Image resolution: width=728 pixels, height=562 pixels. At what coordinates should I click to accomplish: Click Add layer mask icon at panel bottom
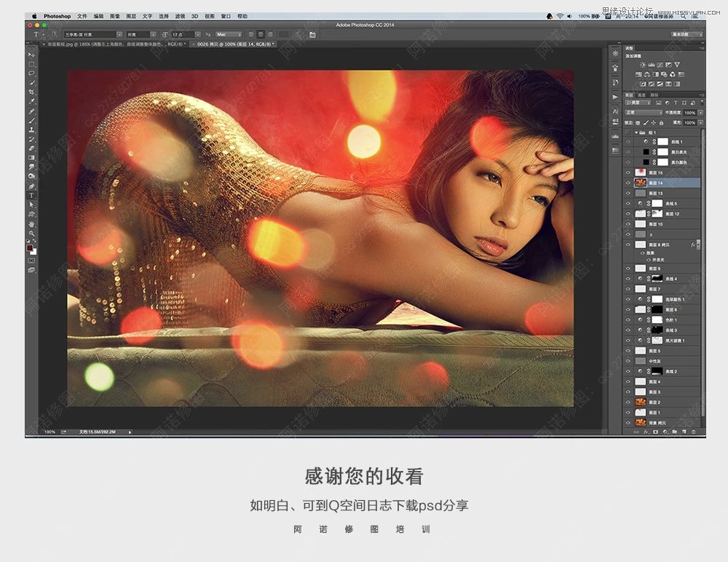tap(656, 432)
